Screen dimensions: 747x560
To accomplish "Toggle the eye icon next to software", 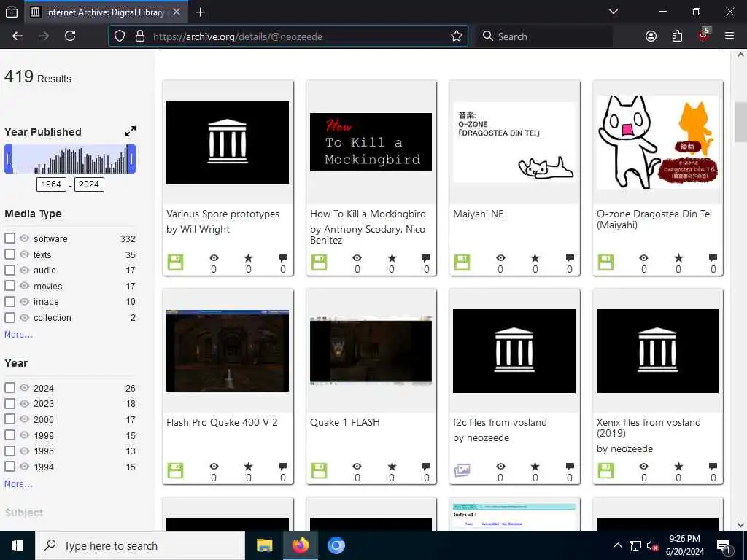I will pyautogui.click(x=24, y=238).
